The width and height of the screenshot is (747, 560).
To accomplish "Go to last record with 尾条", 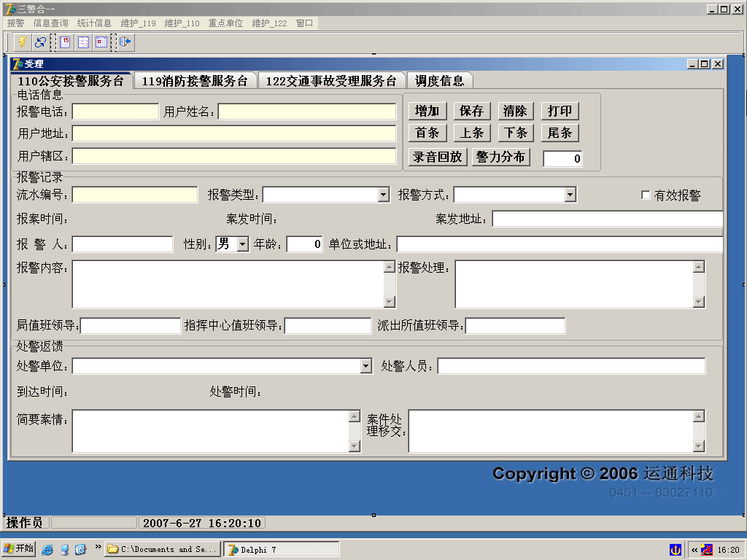I will (x=560, y=133).
